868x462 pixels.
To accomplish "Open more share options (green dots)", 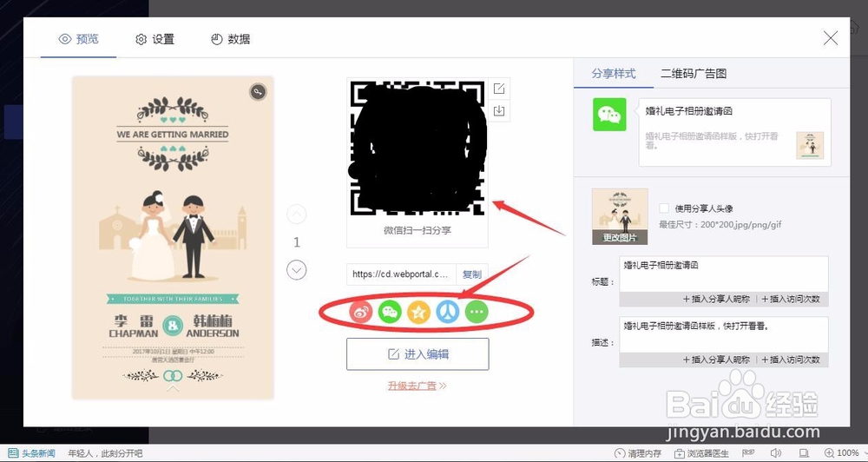I will pyautogui.click(x=476, y=313).
